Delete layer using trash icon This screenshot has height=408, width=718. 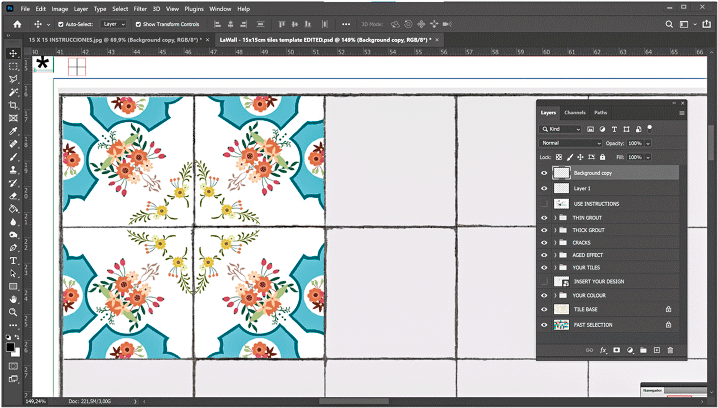(x=670, y=350)
